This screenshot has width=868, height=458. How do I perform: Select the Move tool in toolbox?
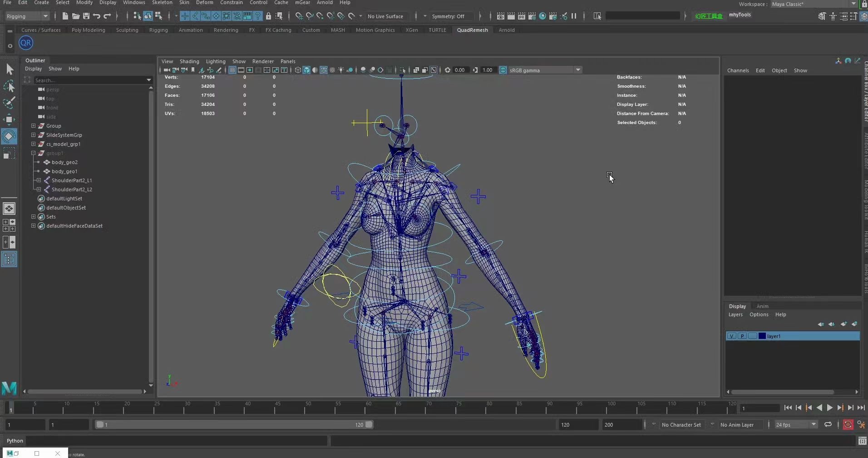coord(9,119)
